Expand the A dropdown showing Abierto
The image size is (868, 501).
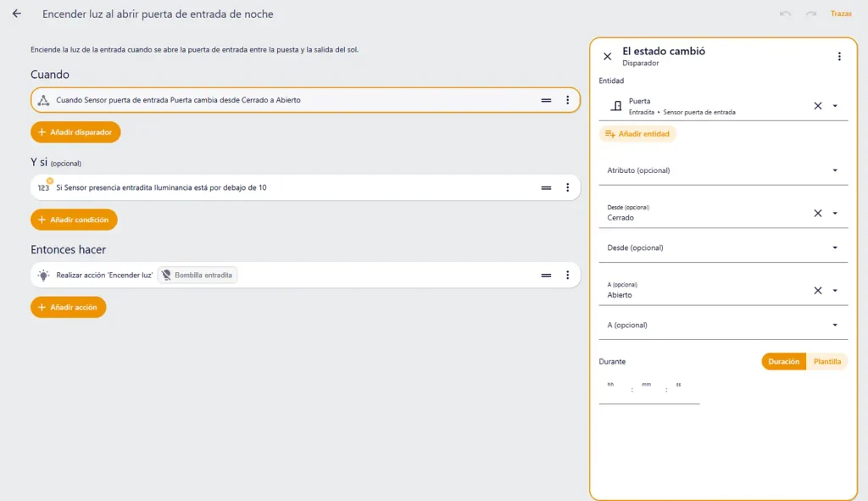point(835,291)
